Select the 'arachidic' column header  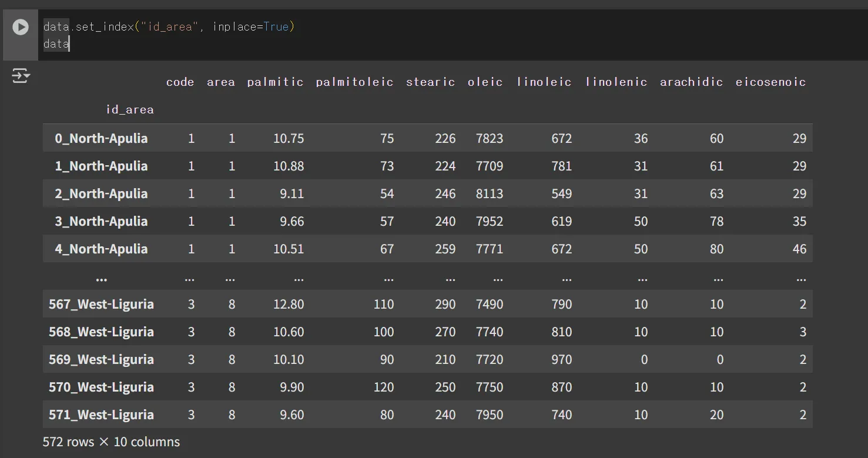coord(692,82)
